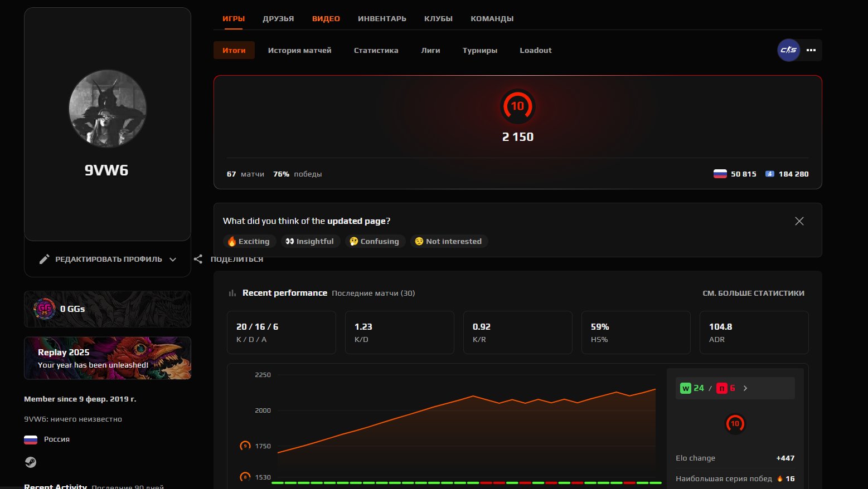Click the GG badge showing 0 GGs
868x489 pixels.
tap(45, 309)
